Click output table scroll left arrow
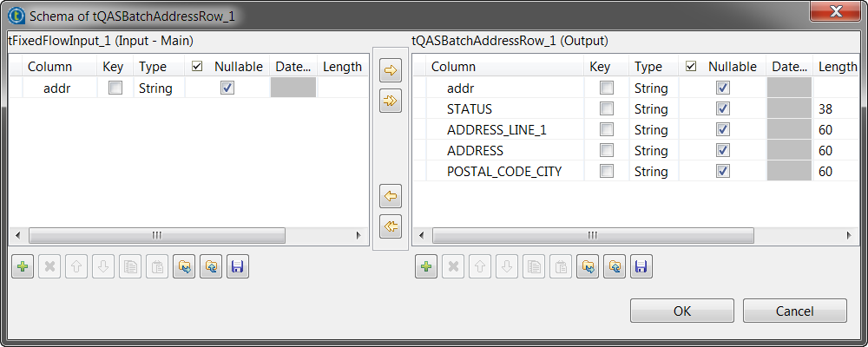 coord(421,235)
